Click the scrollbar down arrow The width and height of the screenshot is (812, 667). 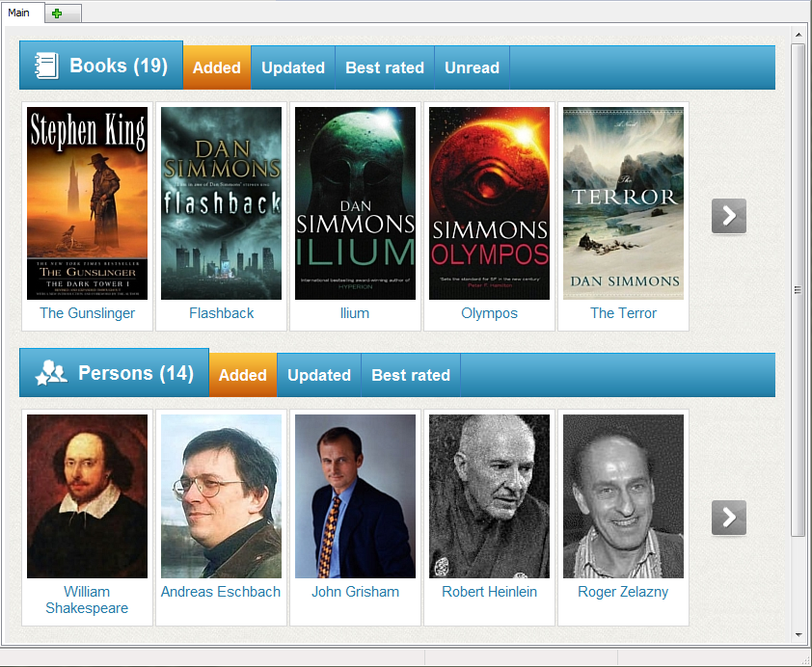pos(798,634)
